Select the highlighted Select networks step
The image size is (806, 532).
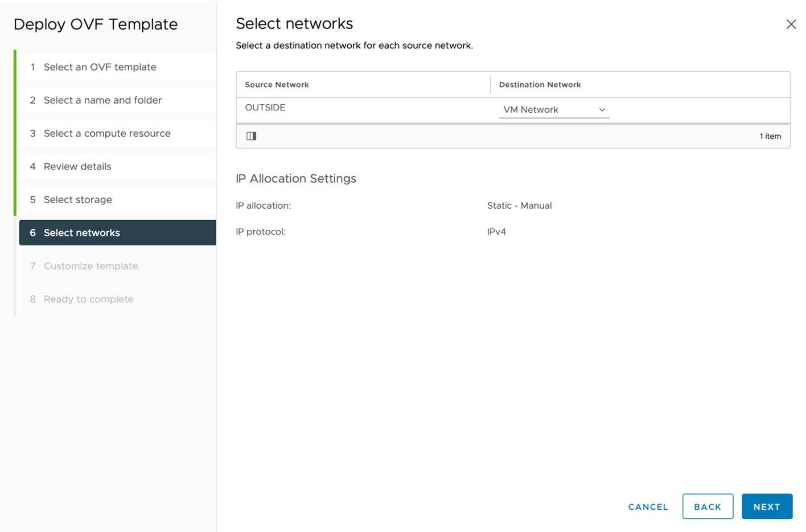point(81,232)
